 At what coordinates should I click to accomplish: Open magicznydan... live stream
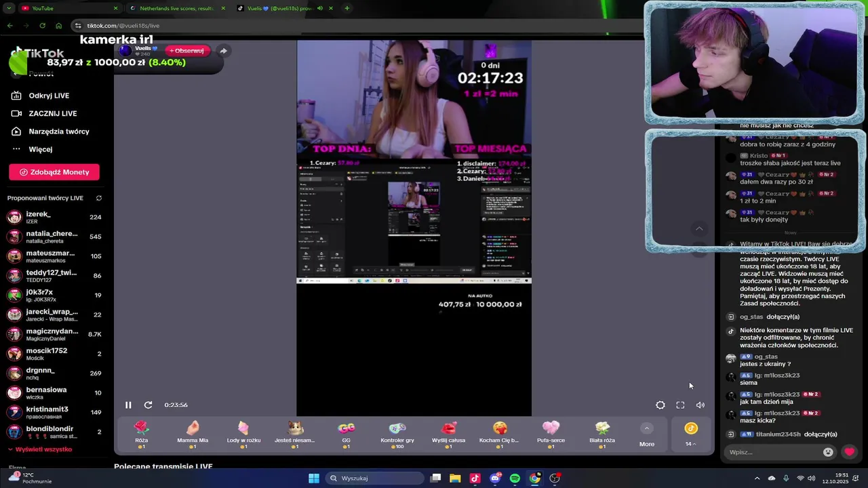click(x=54, y=334)
